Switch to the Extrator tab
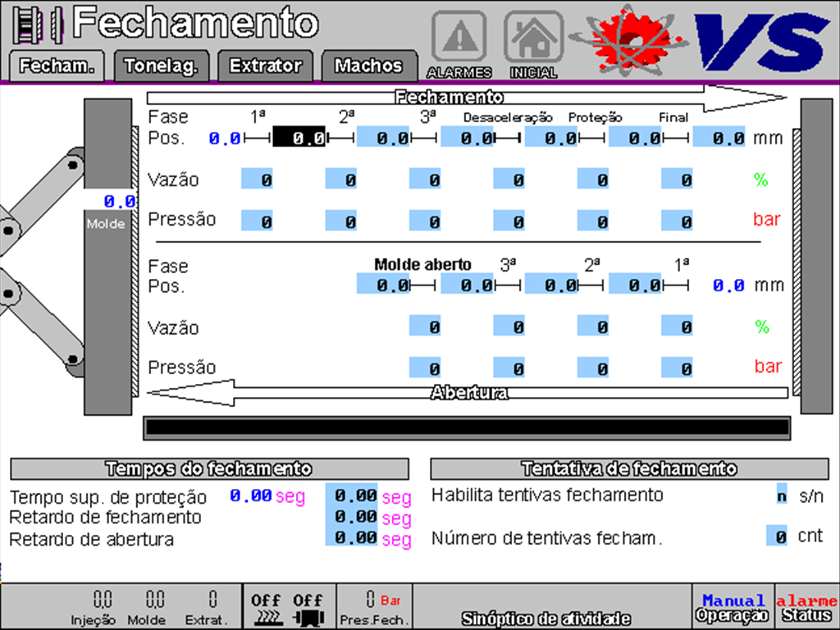The height and width of the screenshot is (630, 840). 265,66
